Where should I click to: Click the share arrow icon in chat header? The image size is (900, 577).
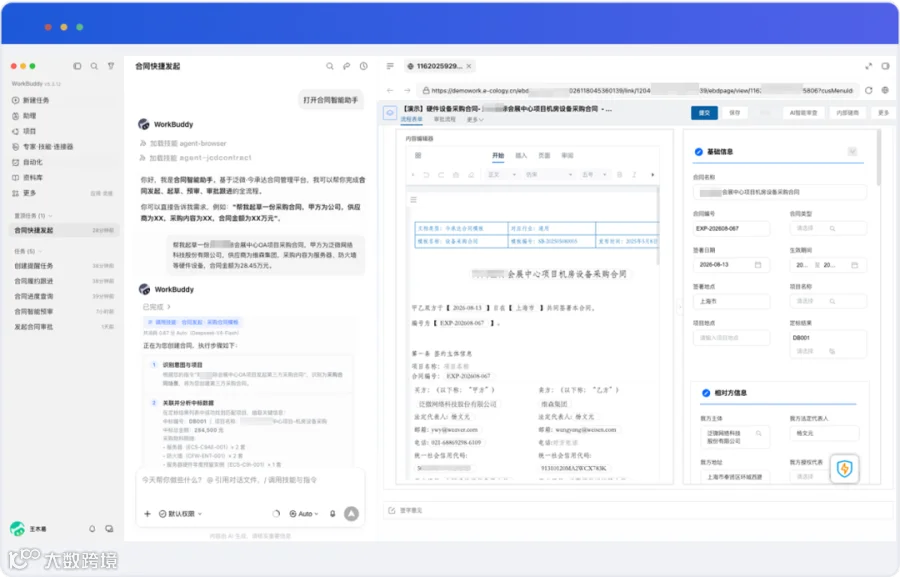pos(347,66)
